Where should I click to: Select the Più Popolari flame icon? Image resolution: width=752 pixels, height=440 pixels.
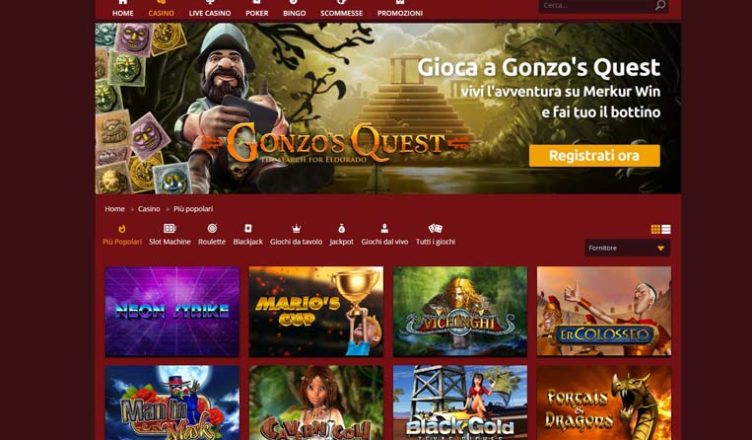pos(122,229)
